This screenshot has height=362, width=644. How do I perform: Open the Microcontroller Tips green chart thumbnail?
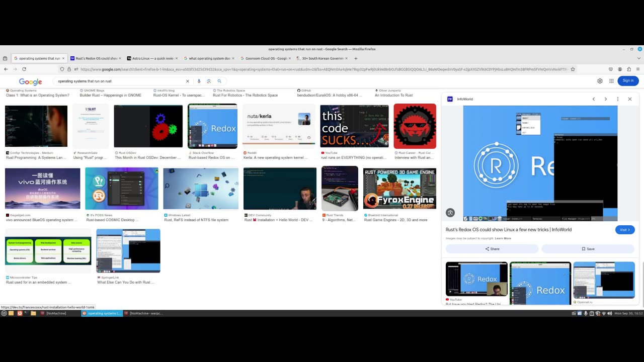[48, 251]
